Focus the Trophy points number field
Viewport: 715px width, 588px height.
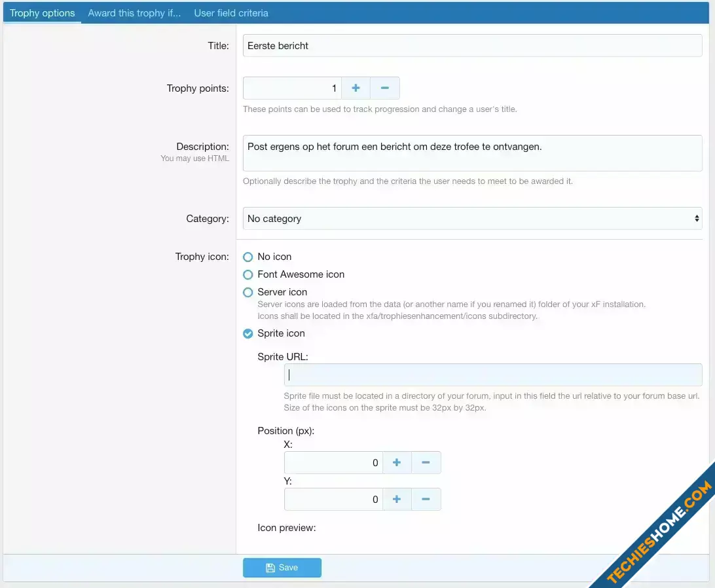click(292, 88)
